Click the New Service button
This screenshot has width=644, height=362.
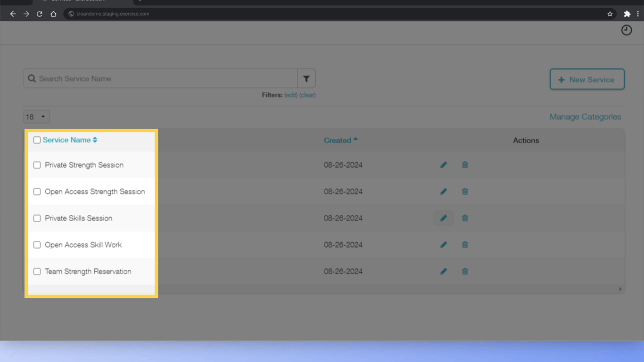(587, 79)
